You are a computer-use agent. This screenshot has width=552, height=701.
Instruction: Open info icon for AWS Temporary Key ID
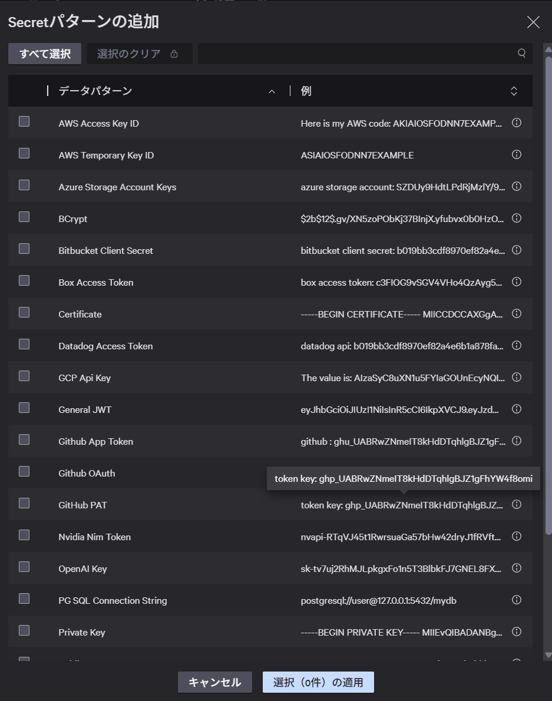click(x=516, y=154)
